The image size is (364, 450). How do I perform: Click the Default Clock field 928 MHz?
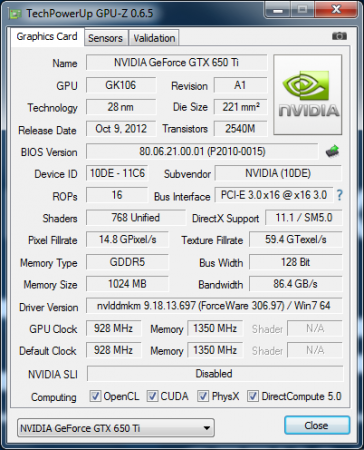pos(113,350)
